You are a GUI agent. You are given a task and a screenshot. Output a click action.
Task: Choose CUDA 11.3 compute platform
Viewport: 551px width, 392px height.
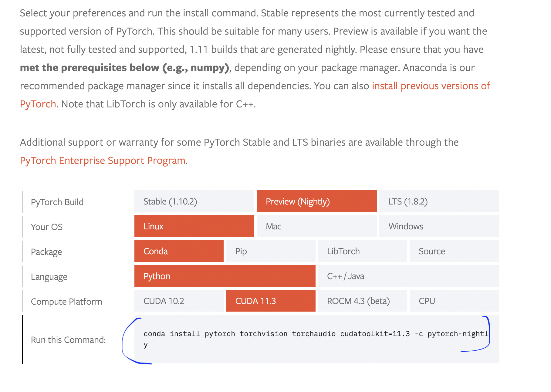point(271,301)
